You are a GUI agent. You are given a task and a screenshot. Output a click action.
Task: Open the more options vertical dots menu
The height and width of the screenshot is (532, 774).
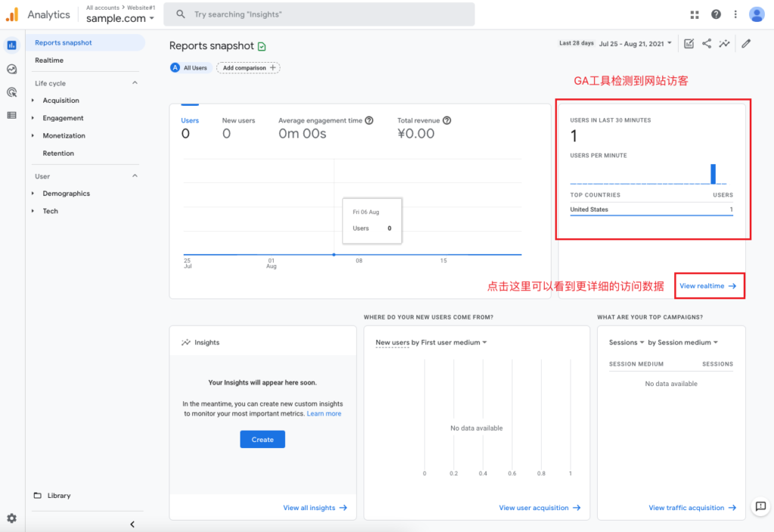tap(735, 15)
